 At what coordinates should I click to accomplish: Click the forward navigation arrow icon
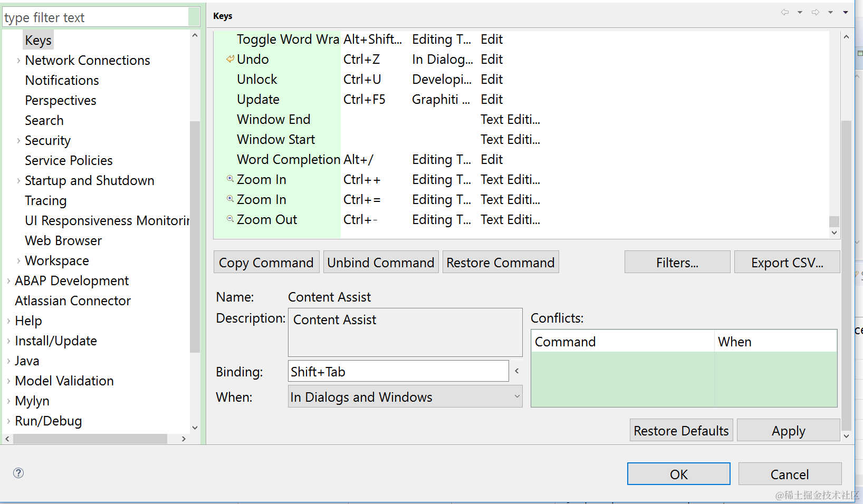[x=816, y=12]
